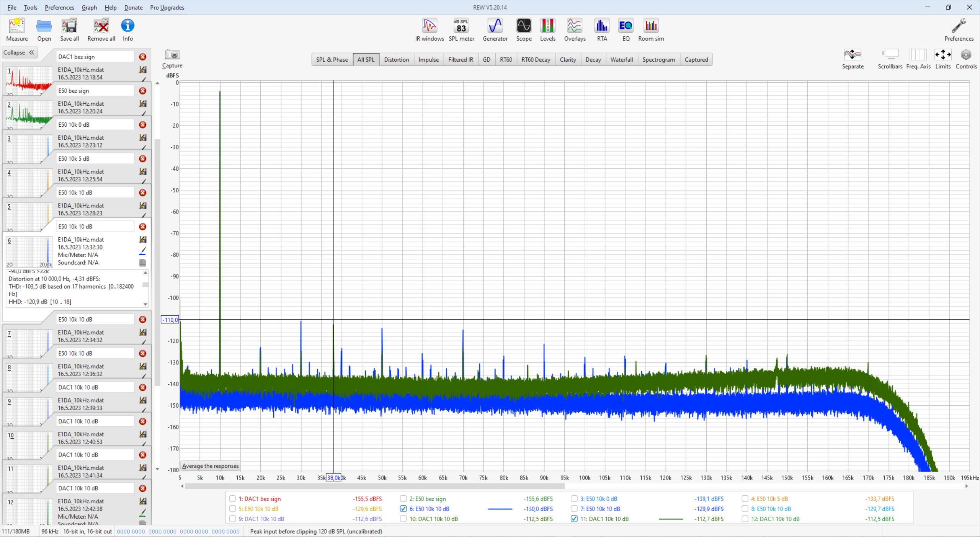Enable trace 12: DAC1 10k 10 dB checkbox
The height and width of the screenshot is (537, 980).
[745, 519]
